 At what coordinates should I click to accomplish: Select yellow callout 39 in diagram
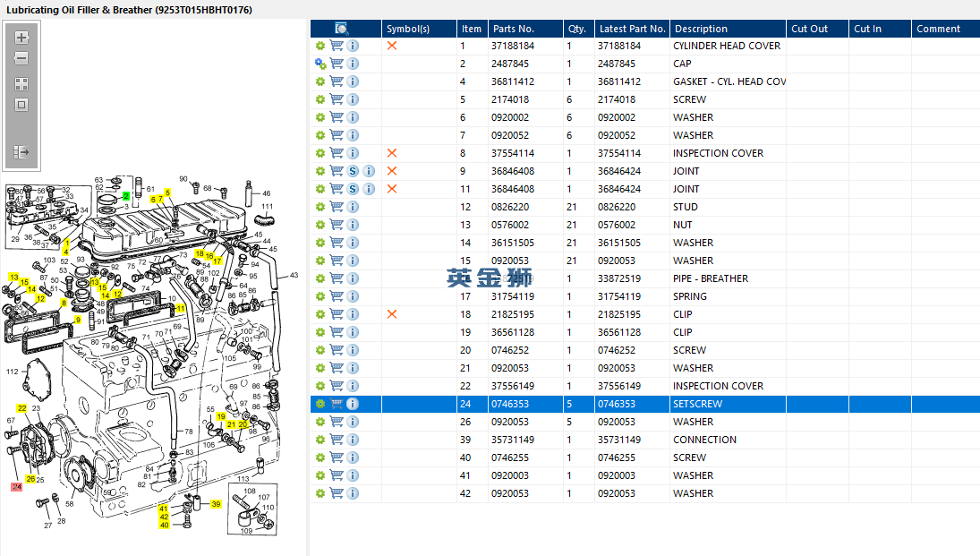click(216, 504)
